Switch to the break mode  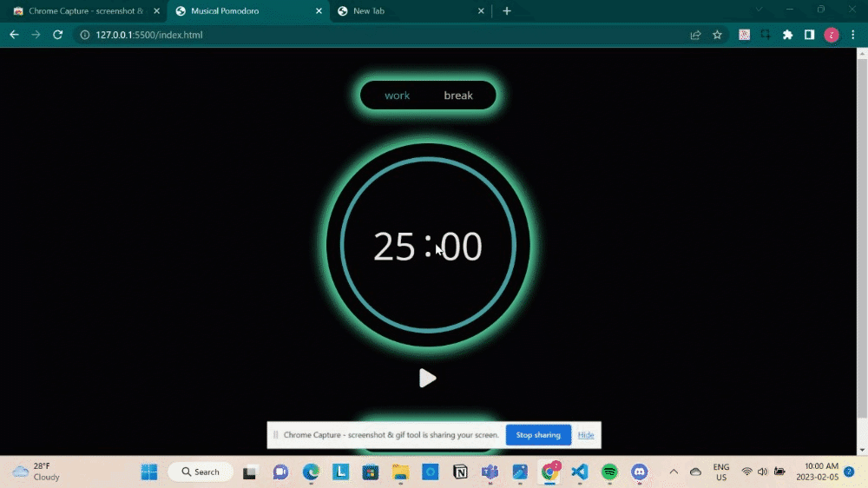458,96
